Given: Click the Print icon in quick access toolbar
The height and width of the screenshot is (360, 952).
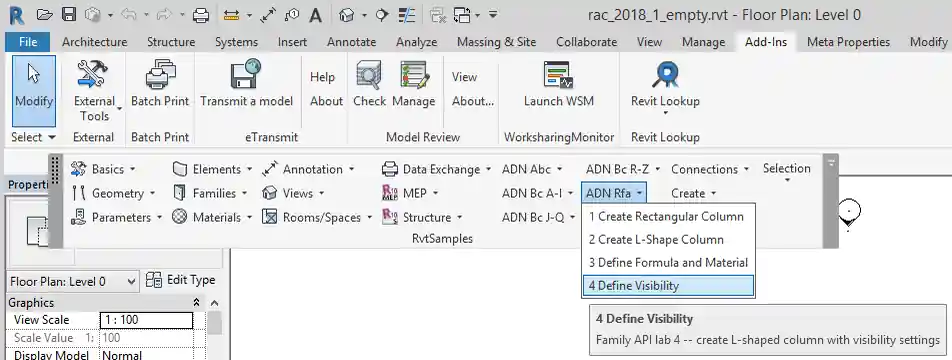Looking at the screenshot, I should point(201,15).
